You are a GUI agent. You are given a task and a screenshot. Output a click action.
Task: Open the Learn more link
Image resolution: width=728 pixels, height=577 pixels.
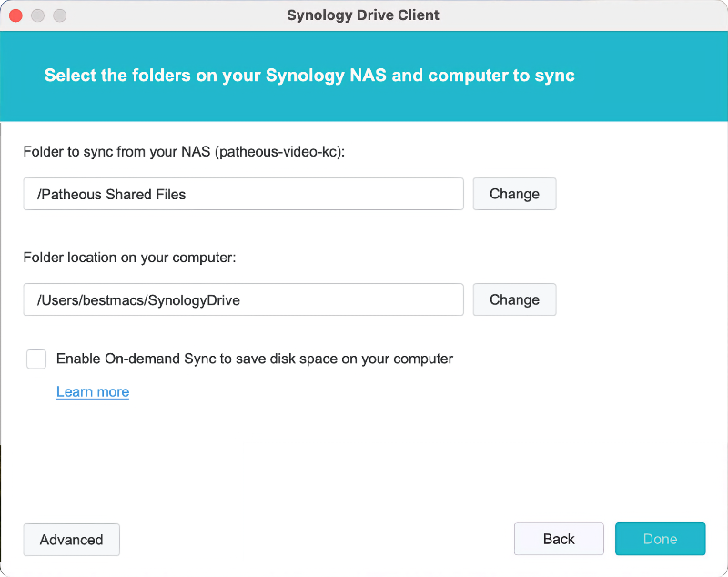click(x=93, y=391)
